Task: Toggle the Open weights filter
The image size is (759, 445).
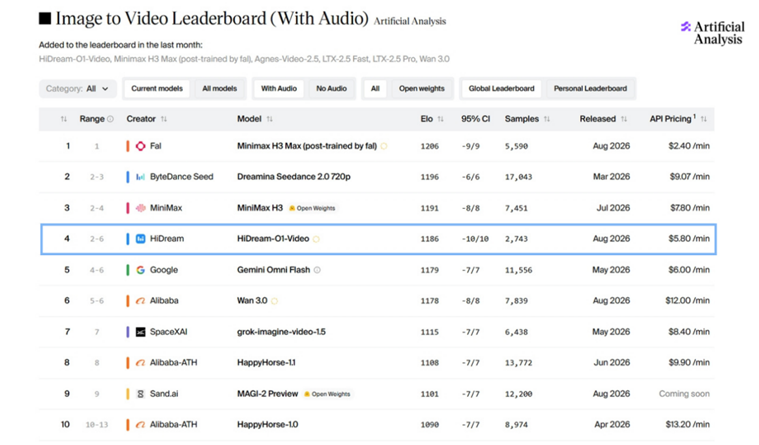Action: point(422,89)
